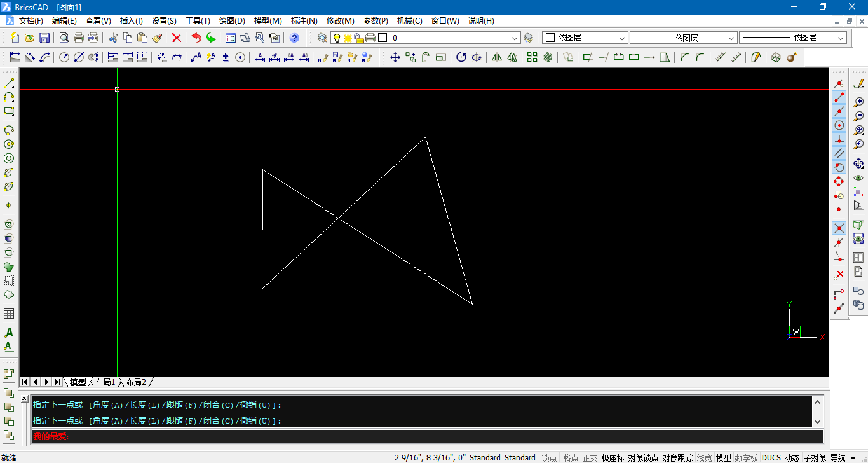Screen dimensions: 868x463
Task: Switch to the 布局1 layout tab
Action: point(105,382)
